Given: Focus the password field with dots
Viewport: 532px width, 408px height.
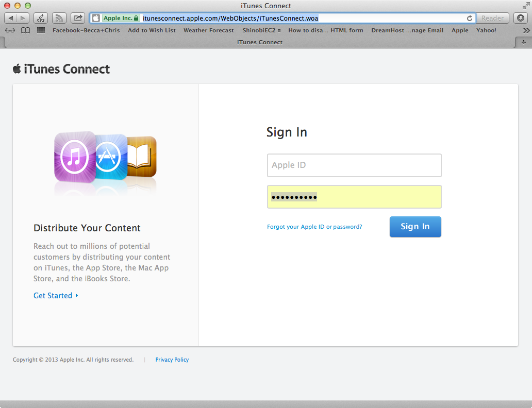Looking at the screenshot, I should [x=354, y=197].
